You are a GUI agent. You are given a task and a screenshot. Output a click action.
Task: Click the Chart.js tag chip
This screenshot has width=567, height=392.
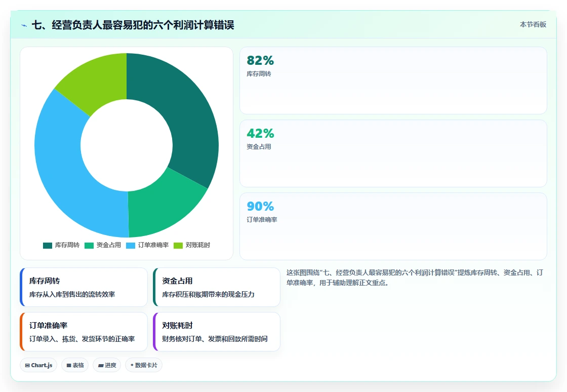[x=38, y=365]
